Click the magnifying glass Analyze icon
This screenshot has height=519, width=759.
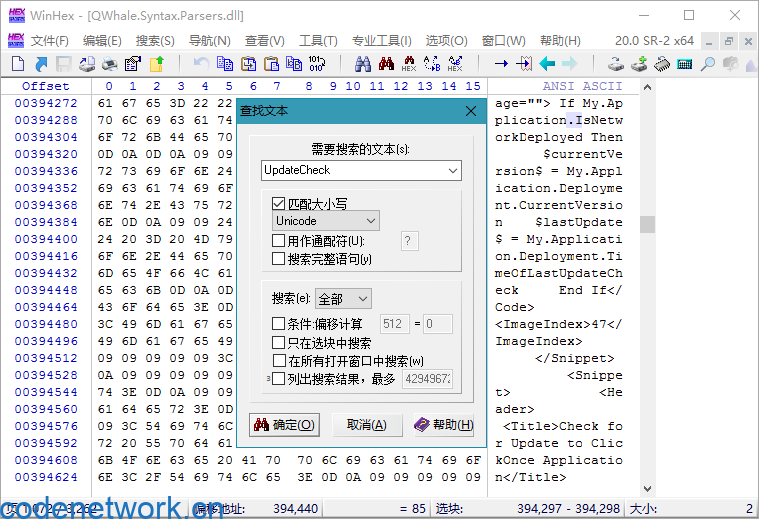tap(708, 63)
